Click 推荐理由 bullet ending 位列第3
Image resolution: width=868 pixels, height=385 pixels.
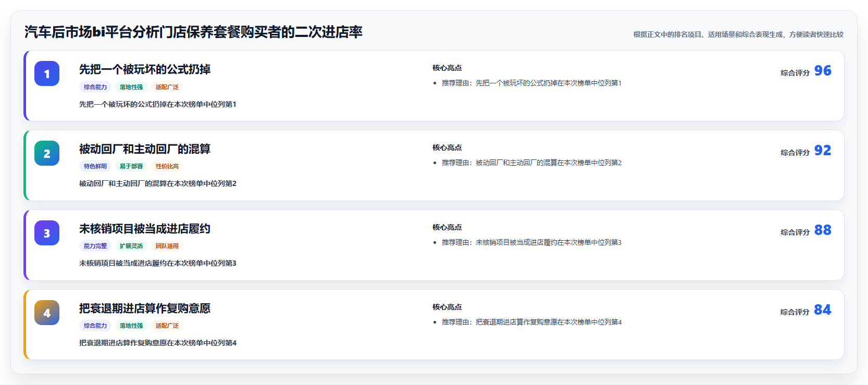tap(531, 242)
